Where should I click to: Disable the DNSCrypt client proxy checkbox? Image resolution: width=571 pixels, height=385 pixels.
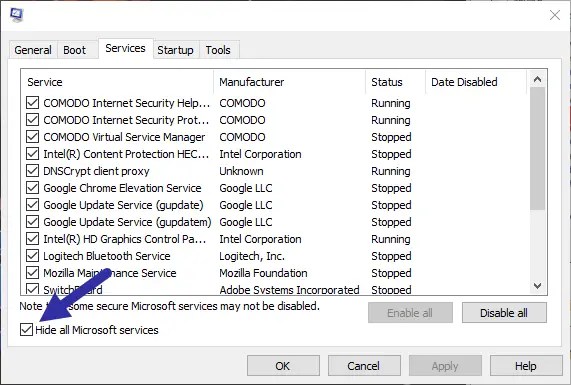[x=32, y=171]
